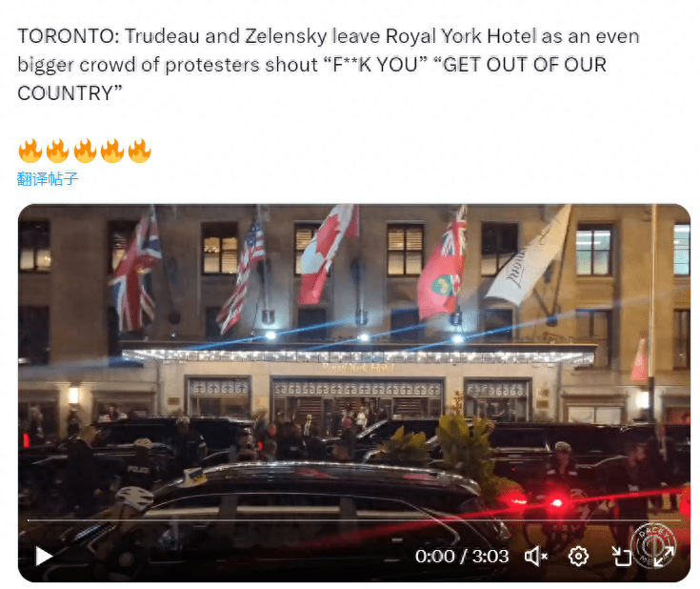Click the first fire emoji
This screenshot has width=700, height=589.
click(x=30, y=151)
